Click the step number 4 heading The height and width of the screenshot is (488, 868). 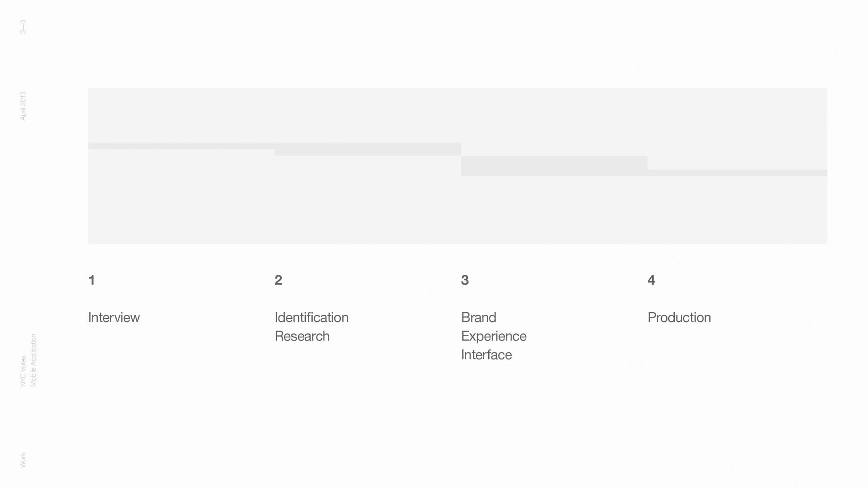[651, 280]
